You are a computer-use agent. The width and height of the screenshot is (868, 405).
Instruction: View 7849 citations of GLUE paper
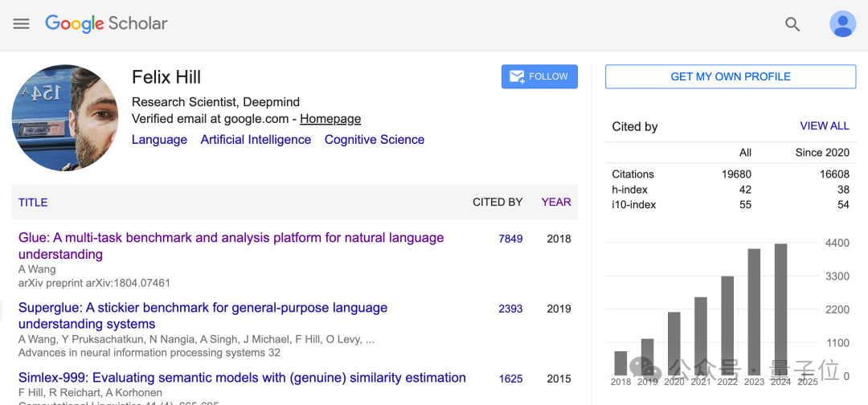pos(510,239)
